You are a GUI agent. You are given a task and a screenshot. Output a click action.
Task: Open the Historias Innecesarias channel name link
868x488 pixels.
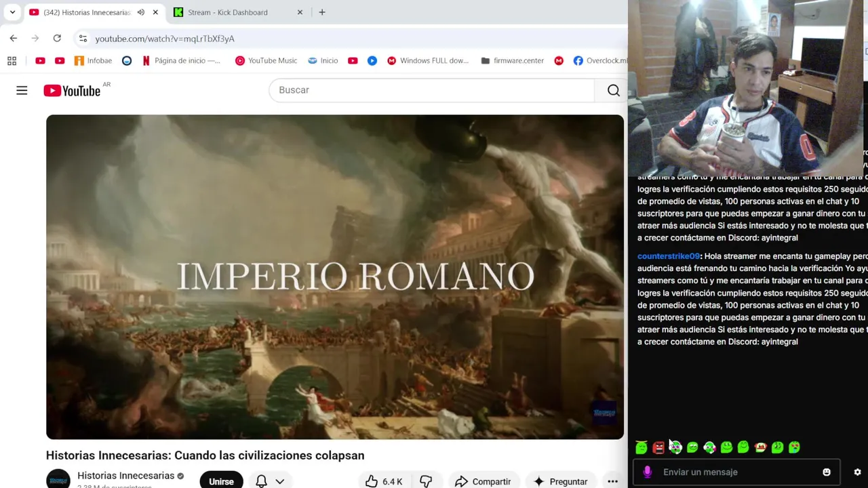point(126,476)
